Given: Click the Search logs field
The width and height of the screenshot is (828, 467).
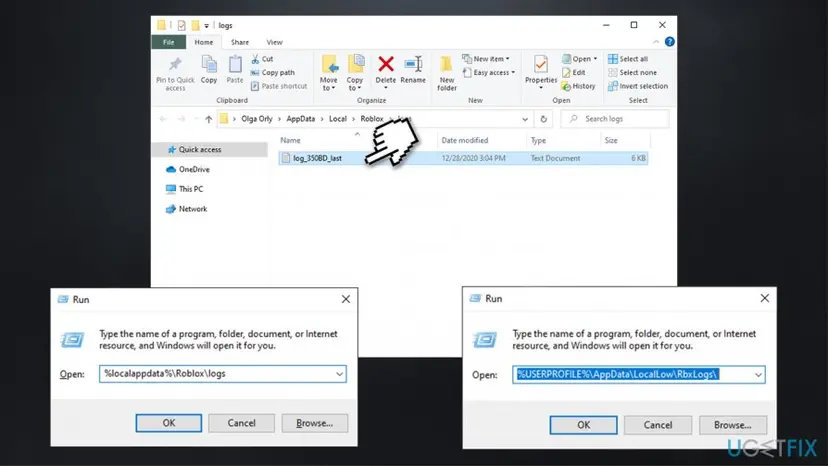Looking at the screenshot, I should click(615, 119).
